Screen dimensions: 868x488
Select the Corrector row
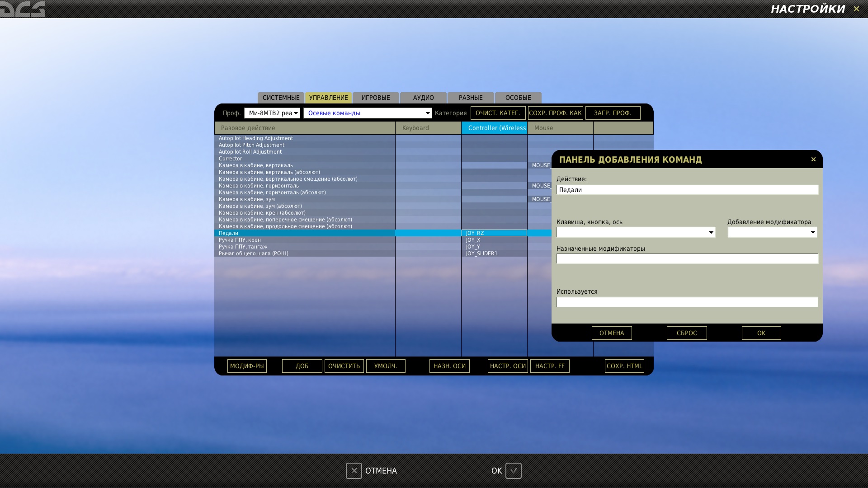point(305,159)
